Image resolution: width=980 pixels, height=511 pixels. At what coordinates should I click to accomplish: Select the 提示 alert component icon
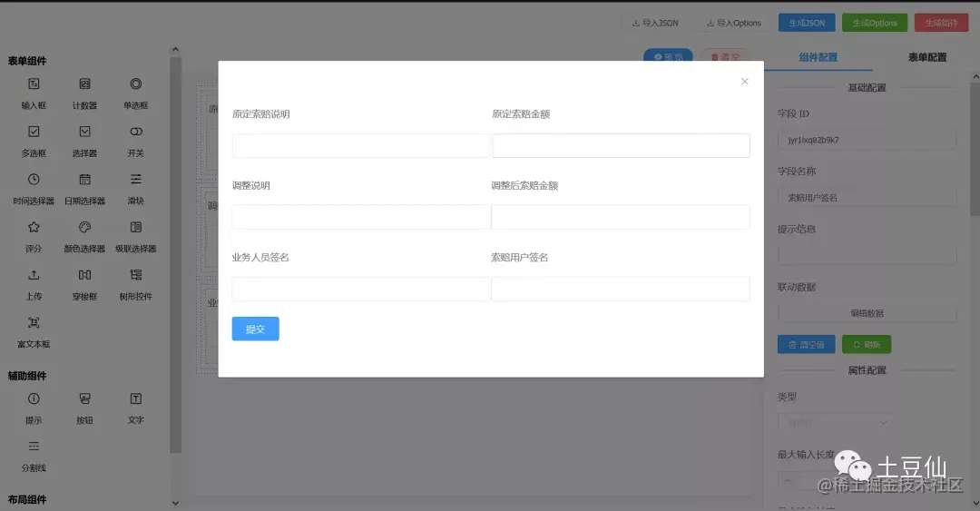34,398
